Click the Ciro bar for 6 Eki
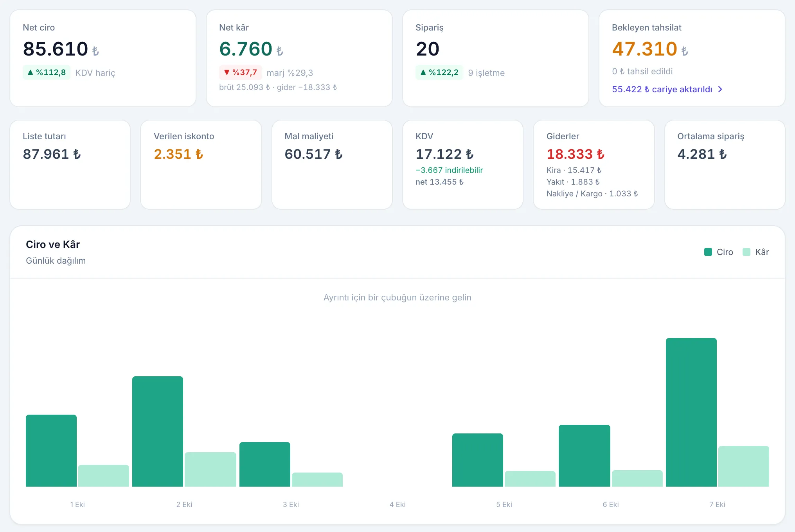The height and width of the screenshot is (532, 795). pyautogui.click(x=585, y=456)
